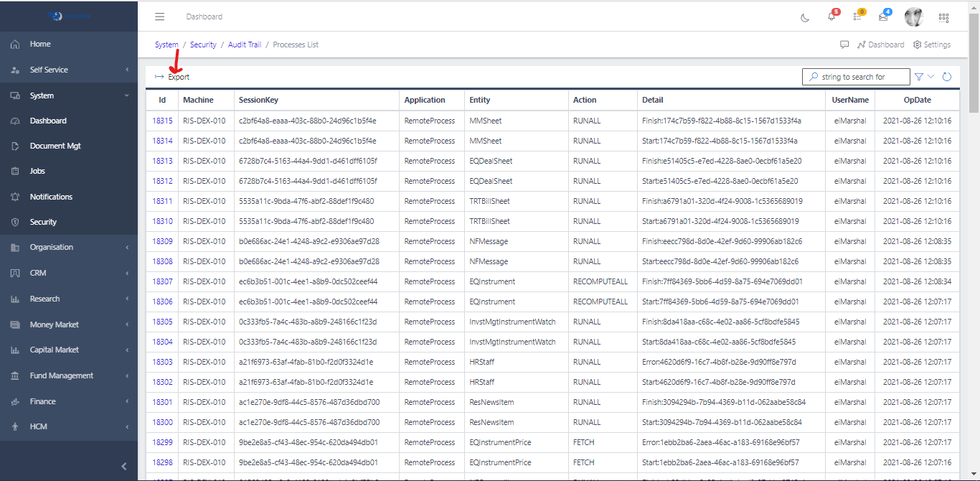Open the chat bubble icon near Dashboard
Image resolution: width=980 pixels, height=481 pixels.
(x=844, y=45)
